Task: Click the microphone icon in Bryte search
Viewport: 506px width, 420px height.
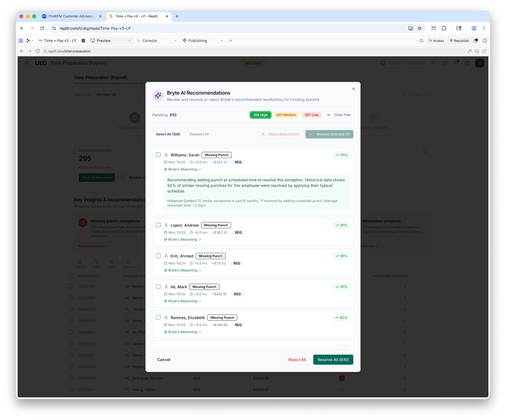Action: point(432,63)
